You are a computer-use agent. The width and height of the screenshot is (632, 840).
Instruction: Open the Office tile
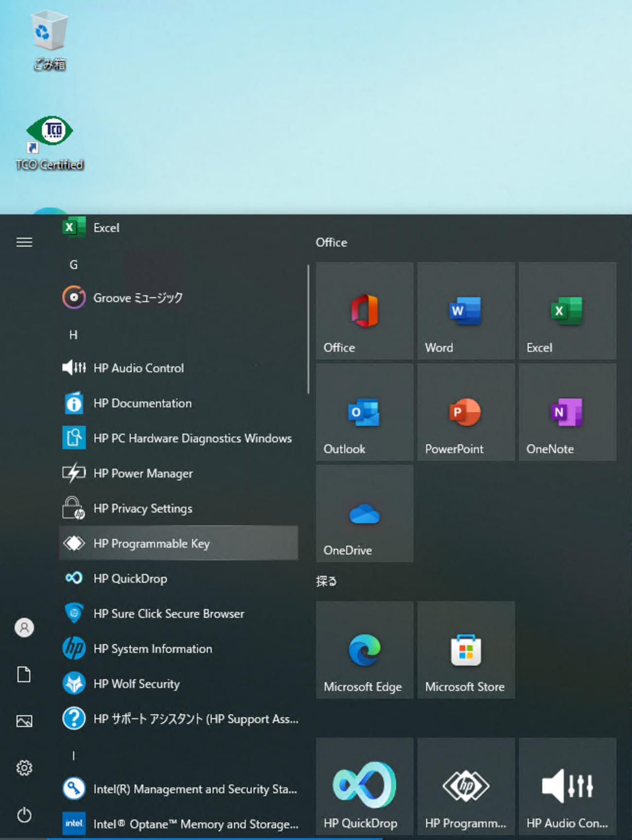pos(365,311)
